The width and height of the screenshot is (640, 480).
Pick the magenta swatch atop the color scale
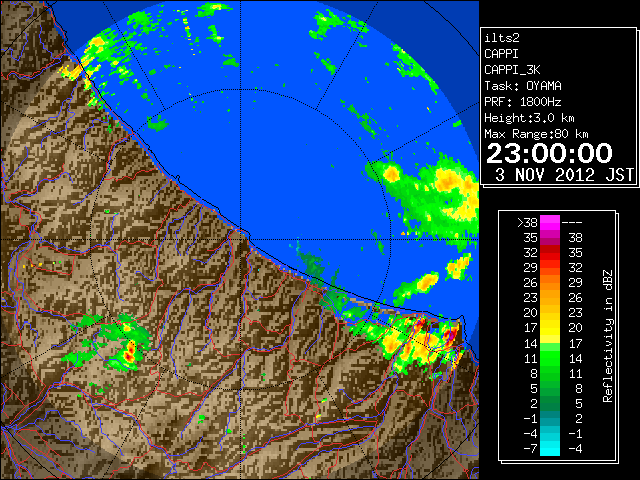point(550,222)
